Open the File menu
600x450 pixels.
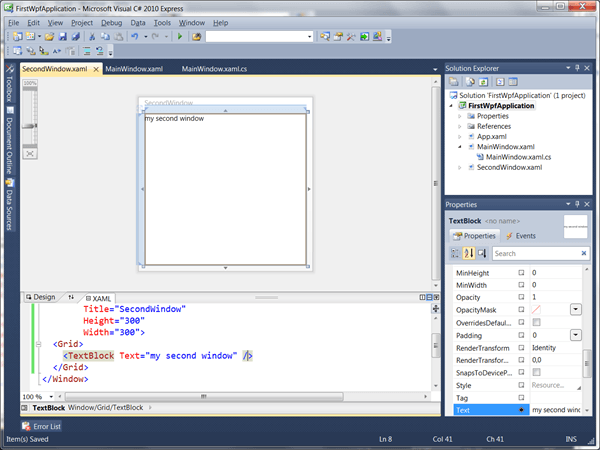(13, 23)
